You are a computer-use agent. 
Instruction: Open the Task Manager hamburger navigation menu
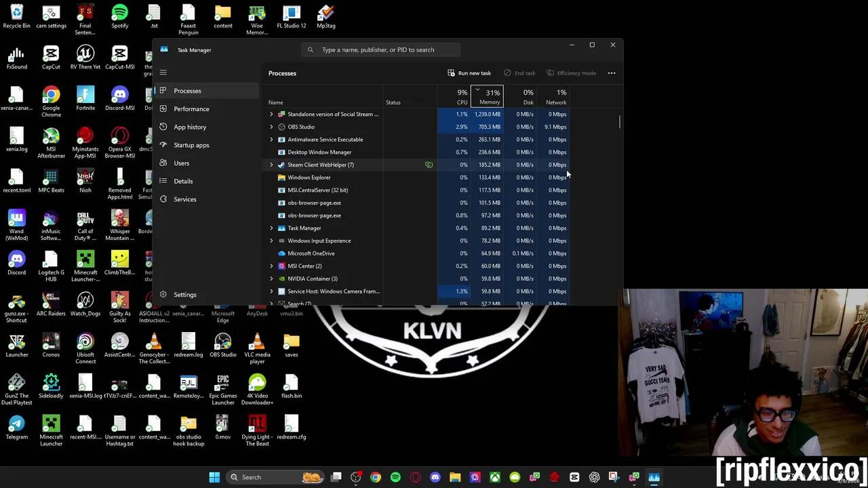point(163,73)
